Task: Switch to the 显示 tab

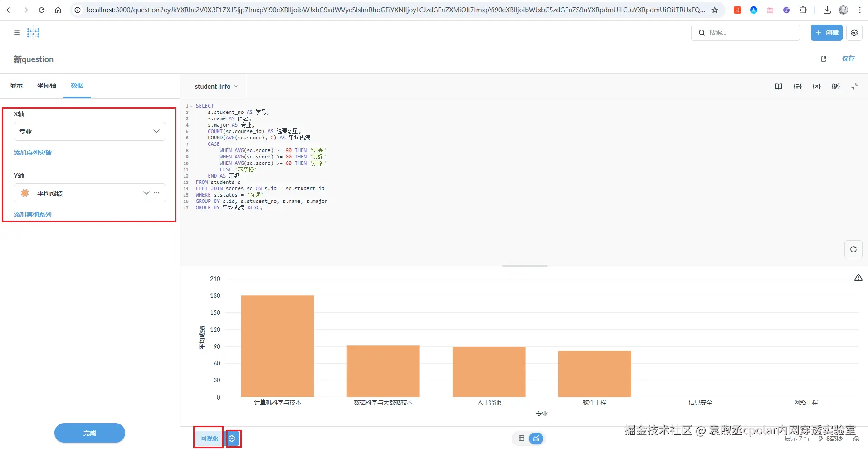Action: tap(16, 85)
